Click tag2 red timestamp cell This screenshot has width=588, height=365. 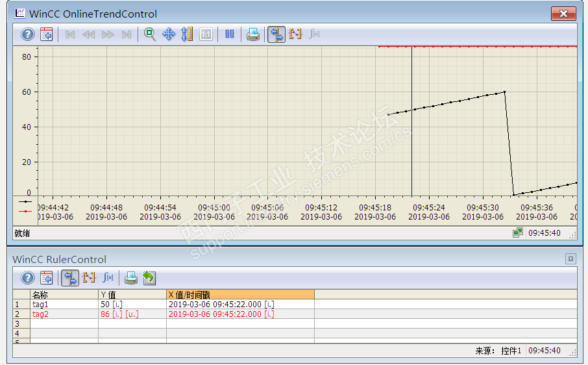click(x=240, y=314)
